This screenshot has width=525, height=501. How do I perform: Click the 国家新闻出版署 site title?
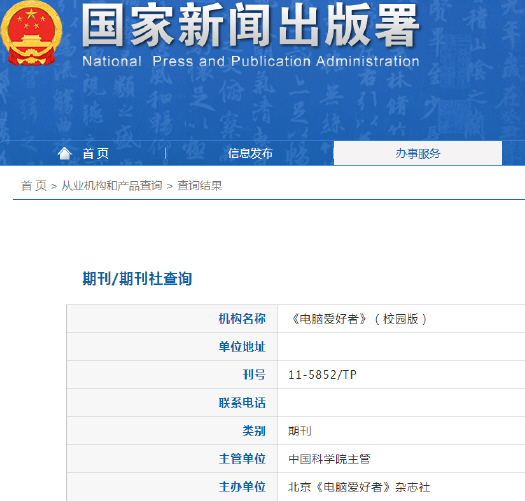click(x=250, y=25)
